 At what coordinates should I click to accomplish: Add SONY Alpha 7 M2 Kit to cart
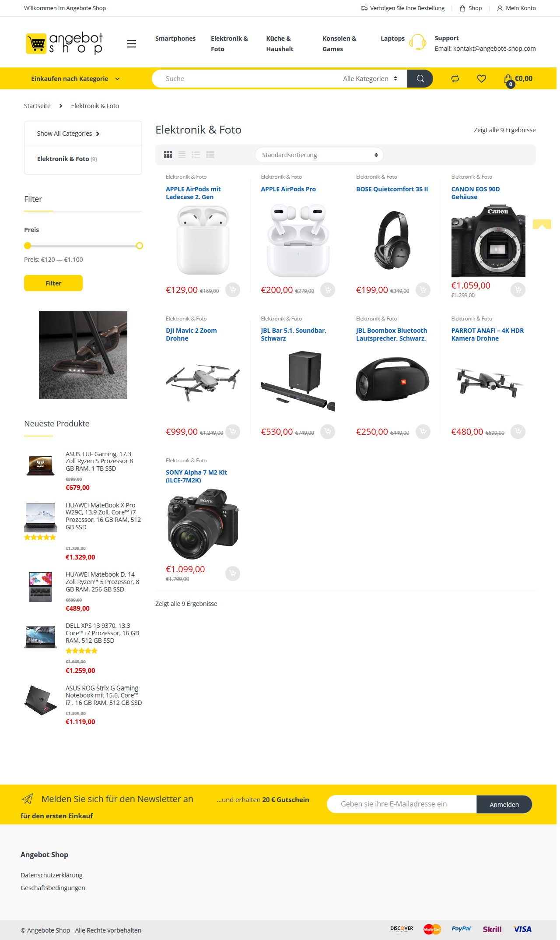[x=233, y=574]
